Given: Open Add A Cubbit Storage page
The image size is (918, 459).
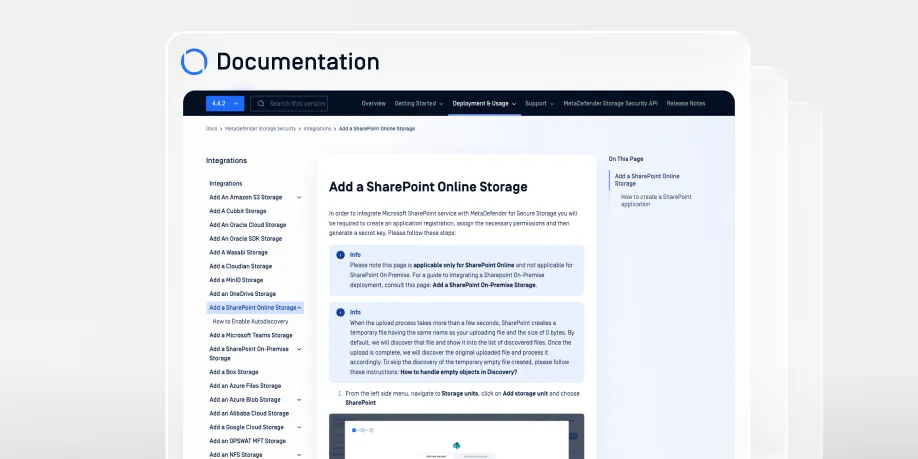Looking at the screenshot, I should pyautogui.click(x=238, y=211).
